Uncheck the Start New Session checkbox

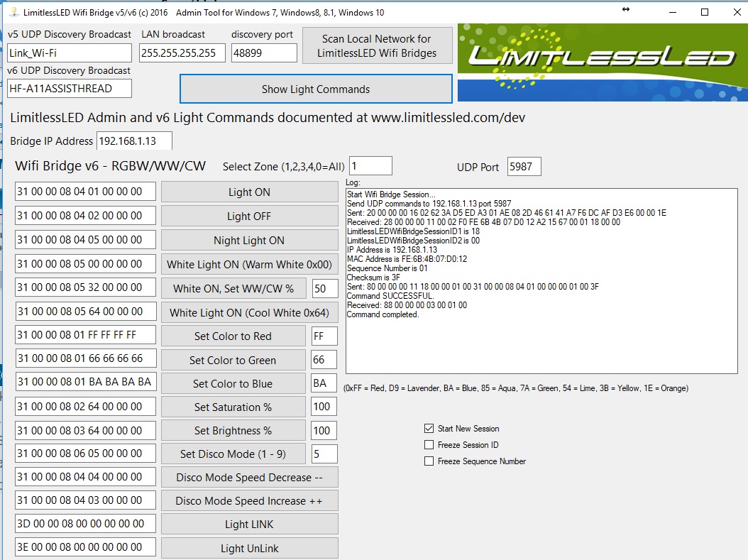click(429, 429)
